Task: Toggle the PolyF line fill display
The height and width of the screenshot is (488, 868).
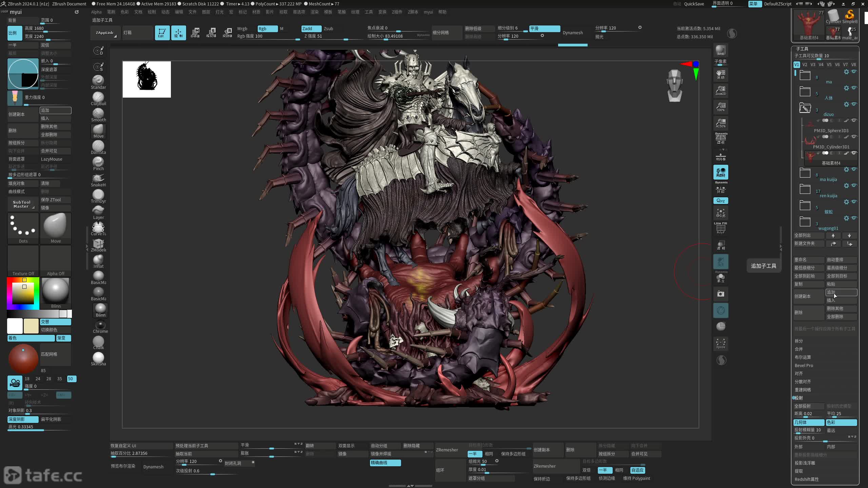Action: pyautogui.click(x=721, y=228)
